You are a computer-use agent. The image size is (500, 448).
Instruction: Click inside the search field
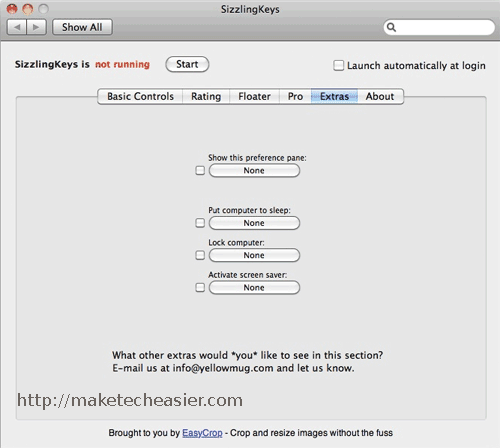(439, 27)
